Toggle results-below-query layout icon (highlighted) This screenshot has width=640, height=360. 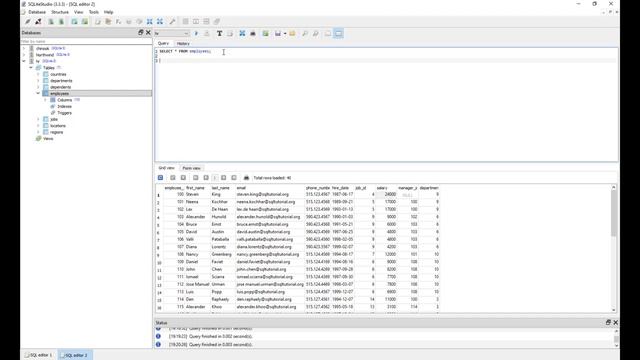(x=339, y=33)
